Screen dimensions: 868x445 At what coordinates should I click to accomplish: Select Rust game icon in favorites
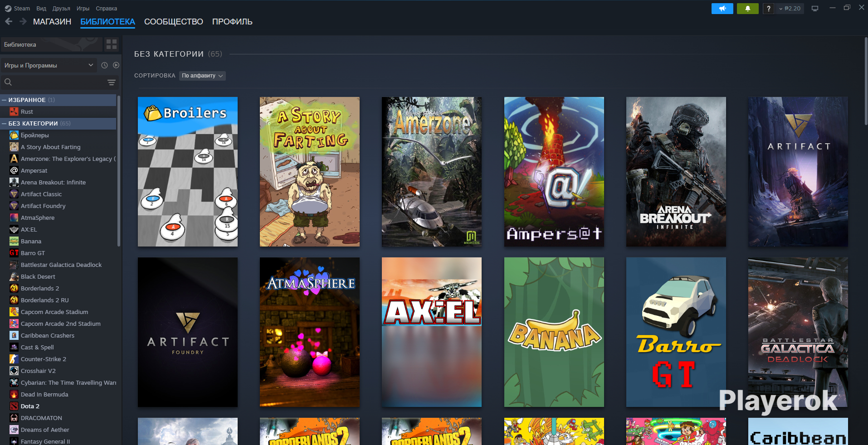pos(14,111)
